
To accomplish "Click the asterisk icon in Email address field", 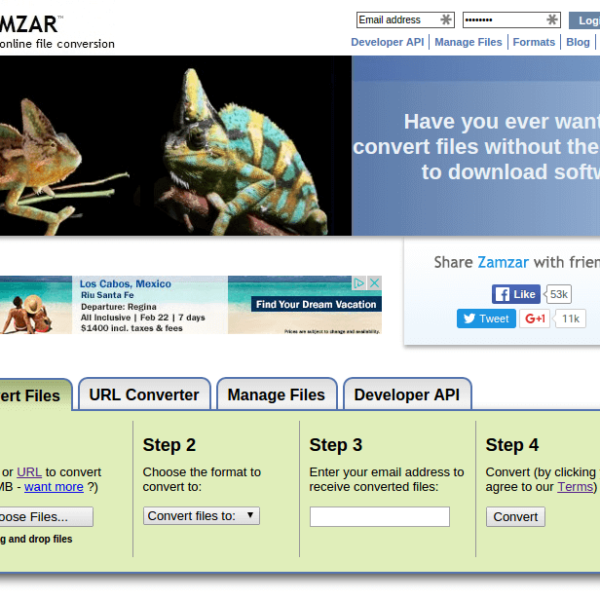I will click(446, 20).
